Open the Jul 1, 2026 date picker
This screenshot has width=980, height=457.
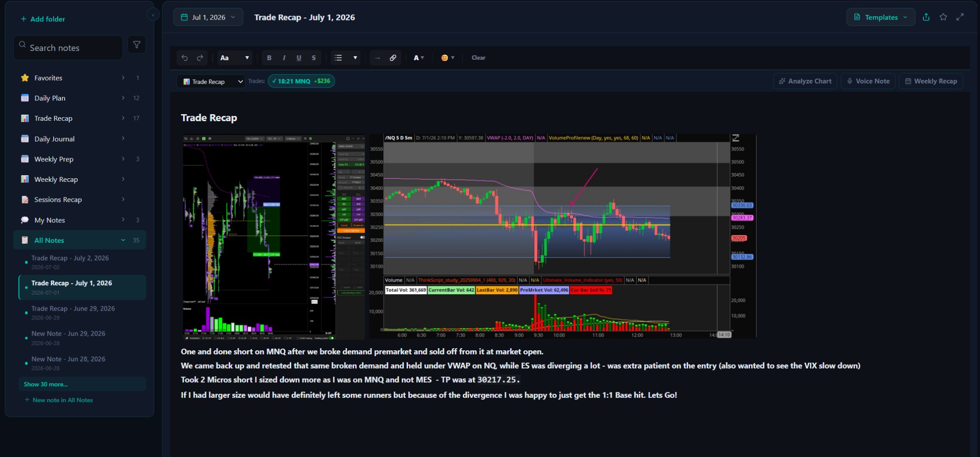click(x=208, y=17)
